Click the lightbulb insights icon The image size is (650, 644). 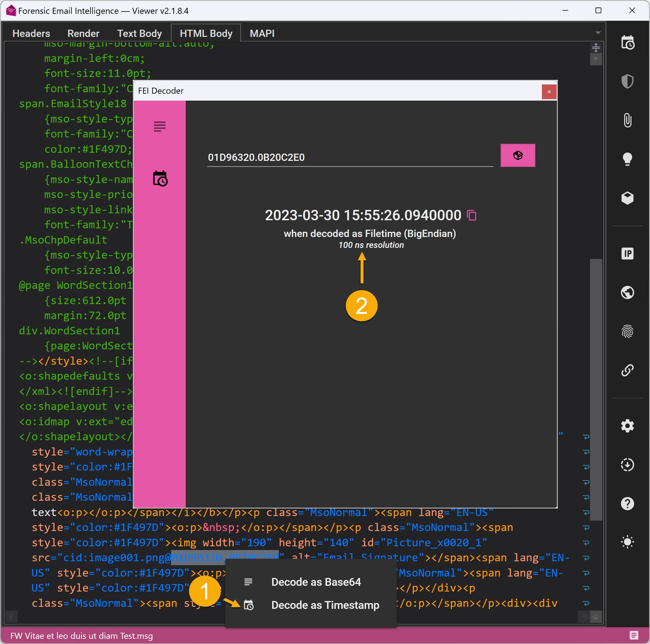click(627, 159)
